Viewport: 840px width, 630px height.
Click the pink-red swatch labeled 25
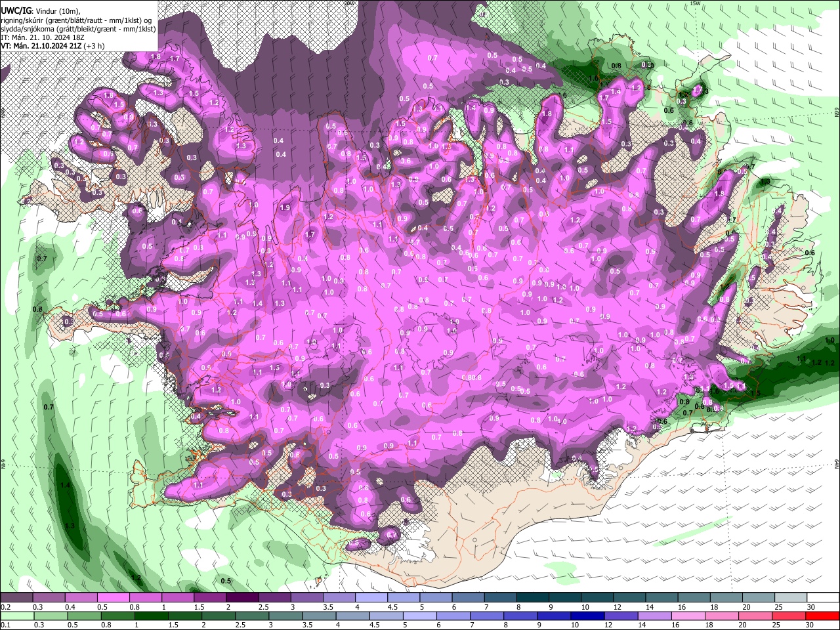tap(789, 616)
